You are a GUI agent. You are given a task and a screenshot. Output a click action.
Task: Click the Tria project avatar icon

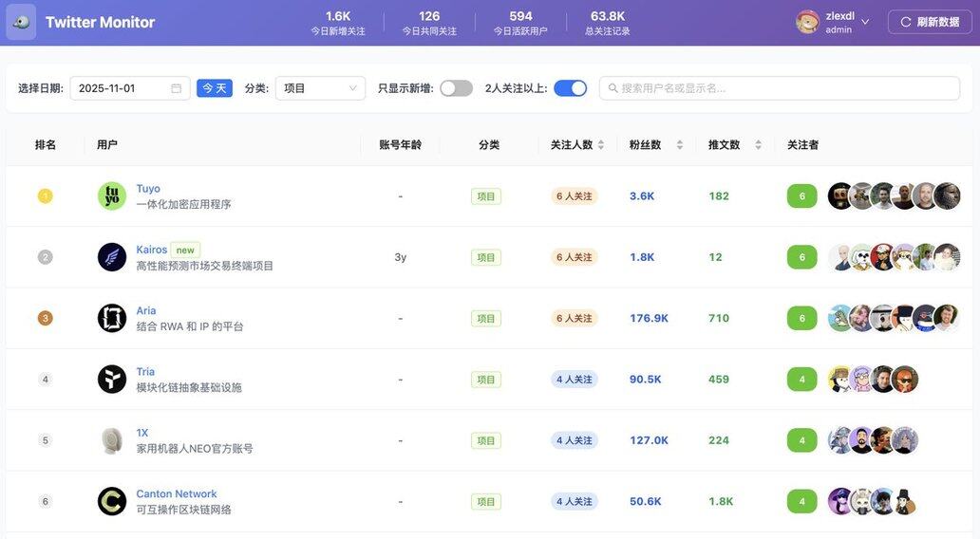[112, 380]
